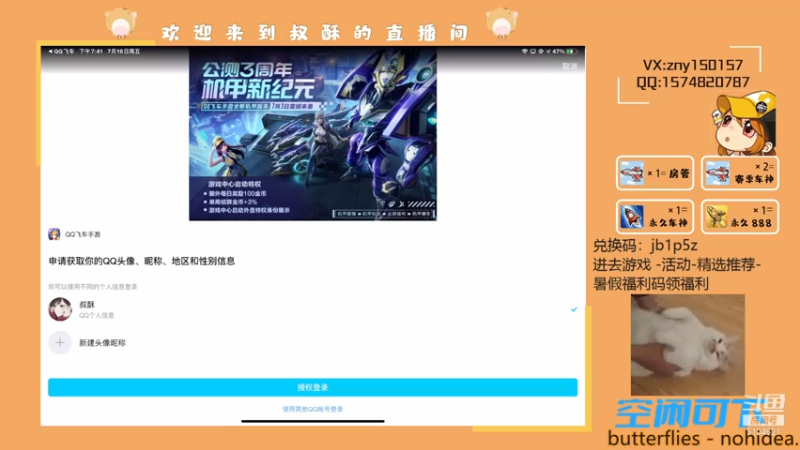Toggle the blue checkmark for 叔酥 account
This screenshot has height=450, width=800.
click(574, 309)
